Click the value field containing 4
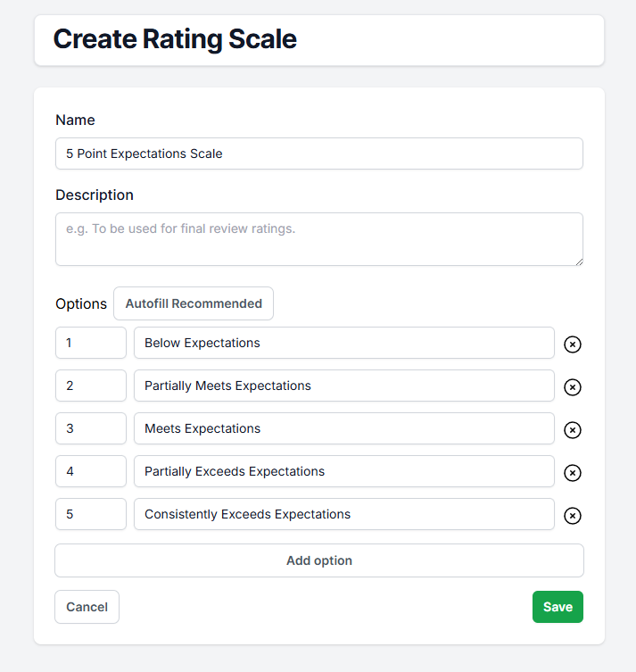Viewport: 636px width, 672px height. click(90, 471)
